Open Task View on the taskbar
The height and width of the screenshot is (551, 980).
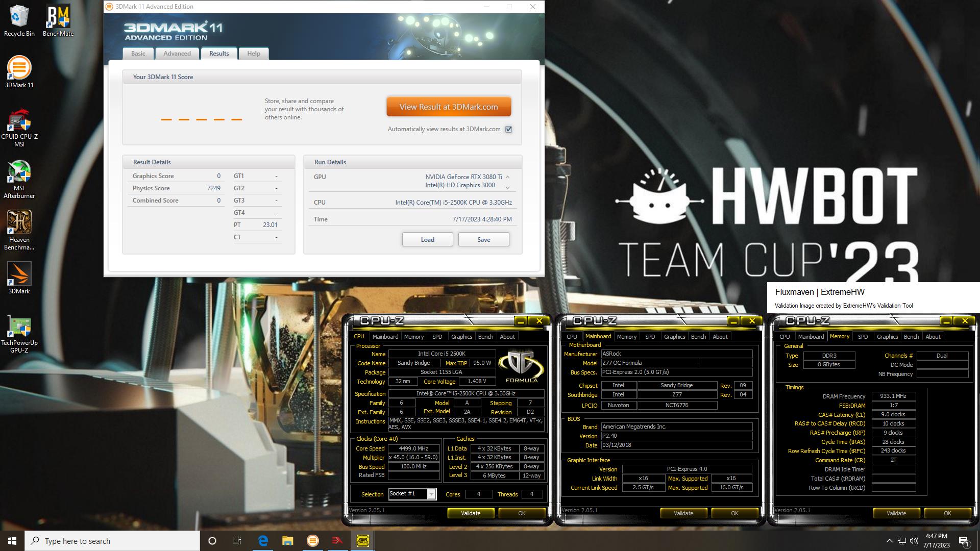(x=237, y=541)
